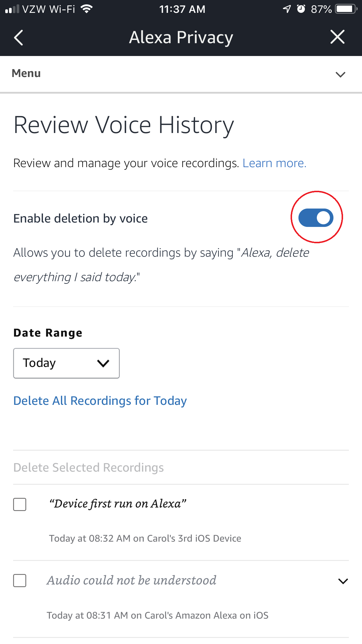
Task: Open the Menu bar item
Action: click(x=181, y=74)
